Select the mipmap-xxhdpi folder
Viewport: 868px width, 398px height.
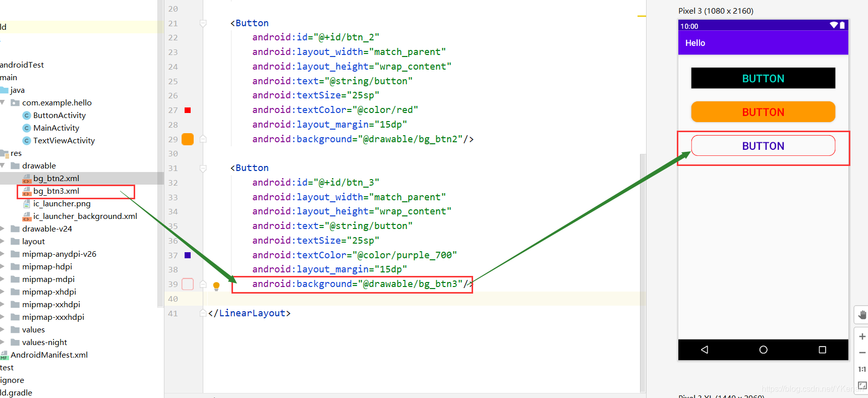click(51, 305)
